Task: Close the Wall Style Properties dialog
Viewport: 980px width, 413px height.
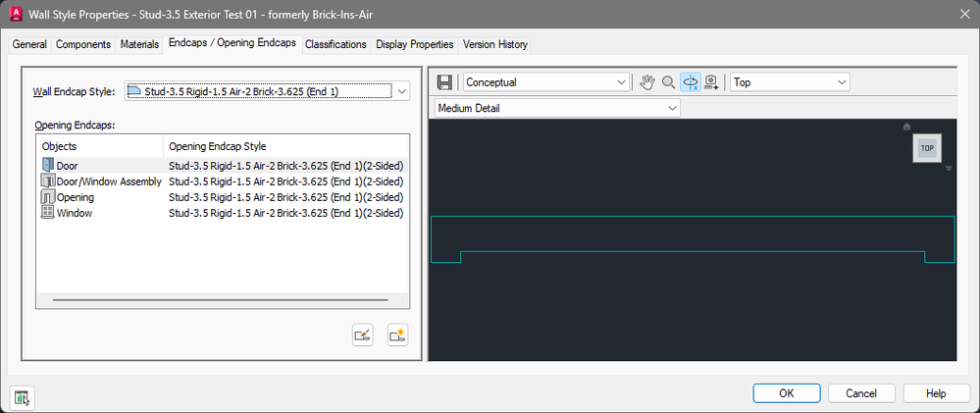Action: click(x=963, y=14)
